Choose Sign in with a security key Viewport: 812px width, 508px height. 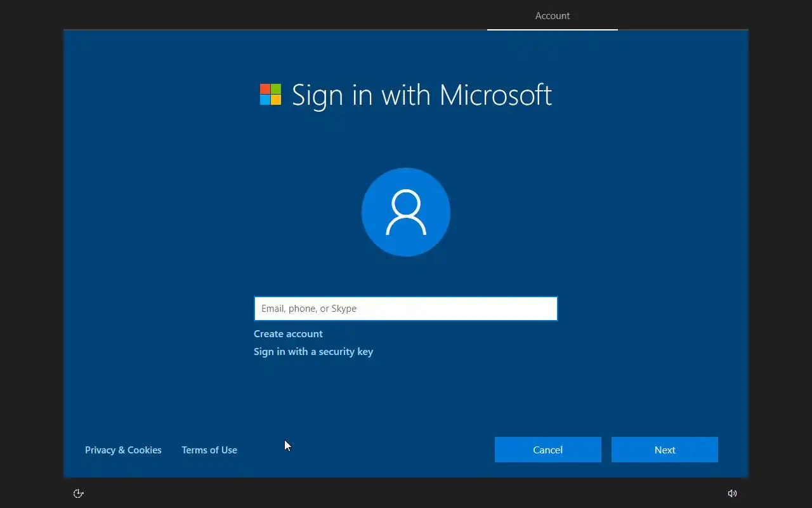point(313,351)
